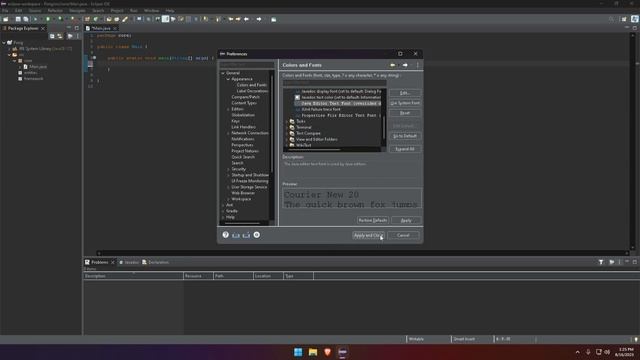The width and height of the screenshot is (640, 360).
Task: Select Main.java in Package Explorer
Action: (x=38, y=67)
